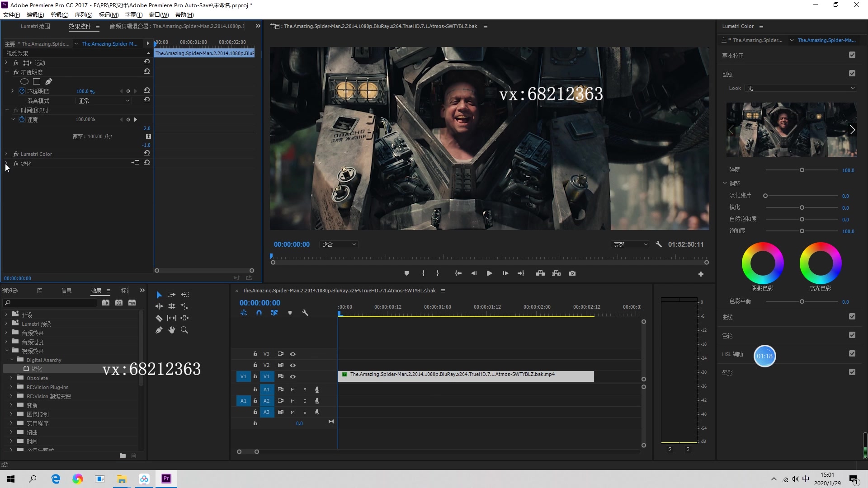Add marker in Program monitor
This screenshot has width=868, height=488.
pos(406,273)
